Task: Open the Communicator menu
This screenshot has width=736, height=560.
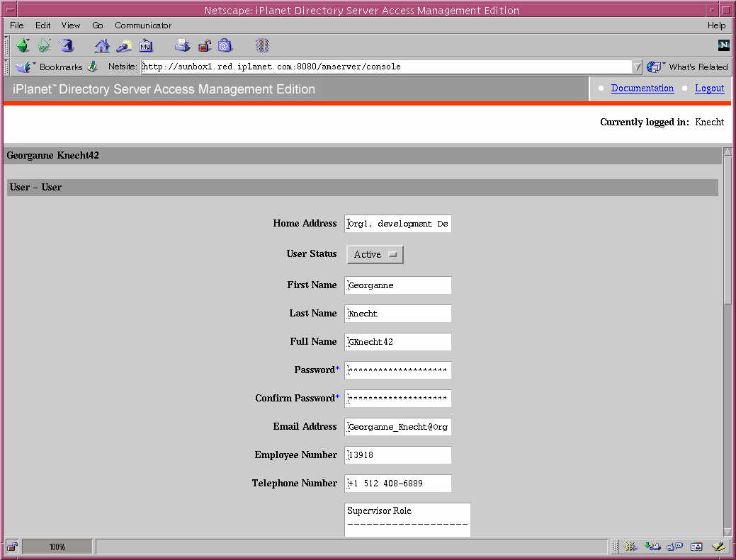Action: pos(143,25)
